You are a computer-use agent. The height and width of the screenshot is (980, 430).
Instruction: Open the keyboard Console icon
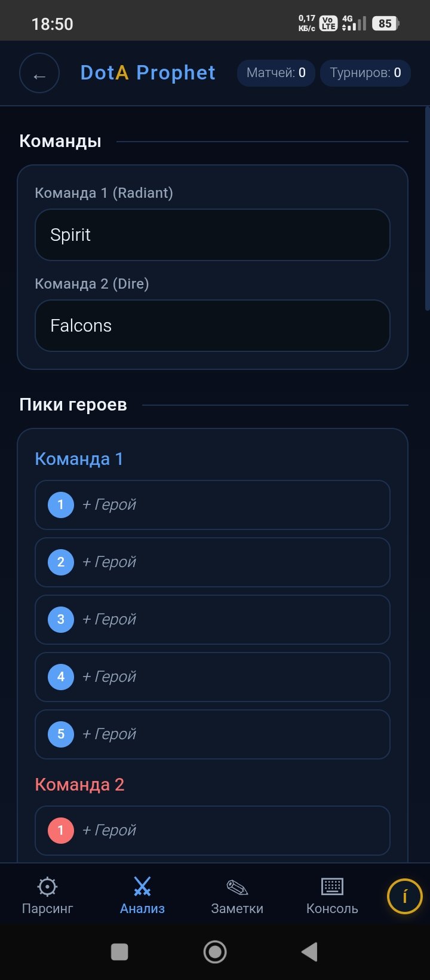(x=332, y=887)
